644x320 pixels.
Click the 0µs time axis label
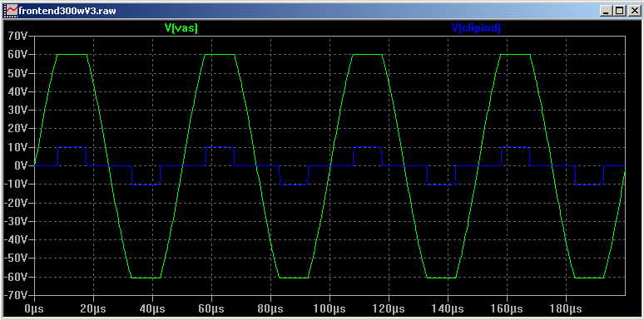point(34,309)
